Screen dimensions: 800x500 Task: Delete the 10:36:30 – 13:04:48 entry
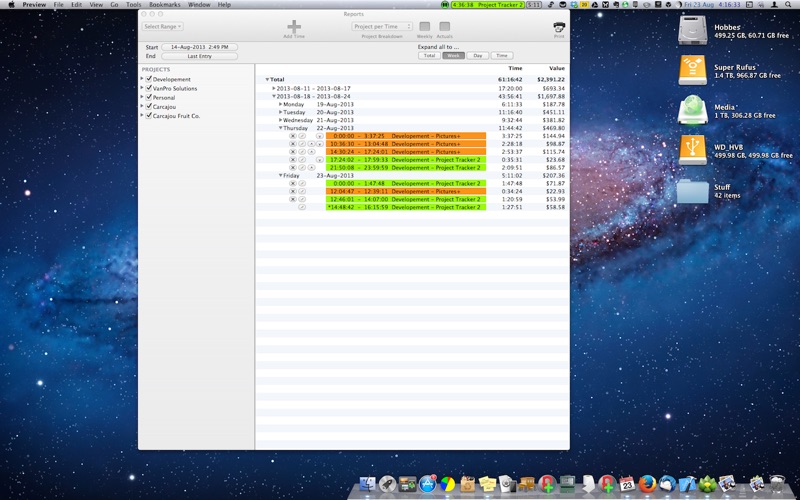293,144
